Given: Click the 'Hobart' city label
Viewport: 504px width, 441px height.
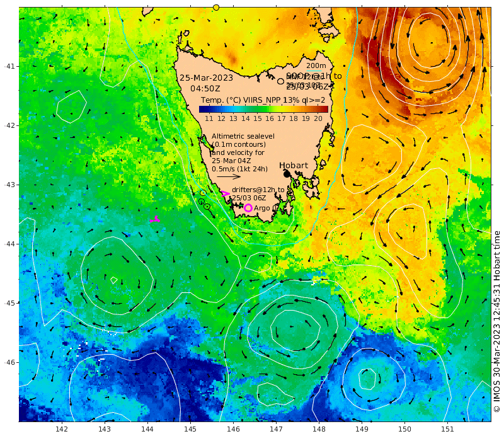Looking at the screenshot, I should point(294,166).
